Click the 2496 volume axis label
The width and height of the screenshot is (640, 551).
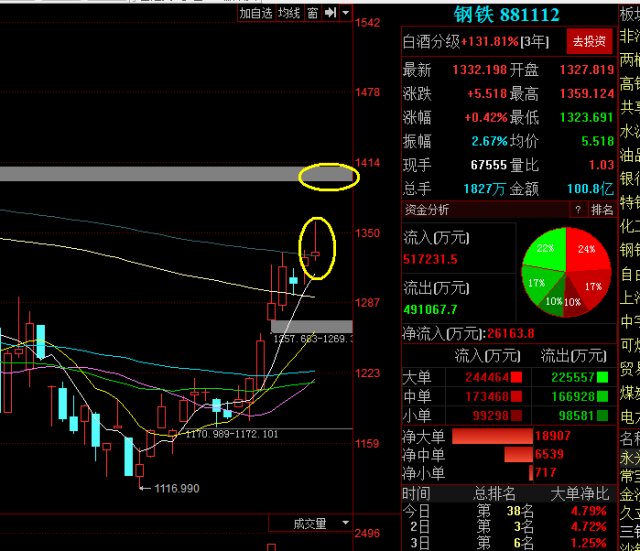tap(367, 533)
